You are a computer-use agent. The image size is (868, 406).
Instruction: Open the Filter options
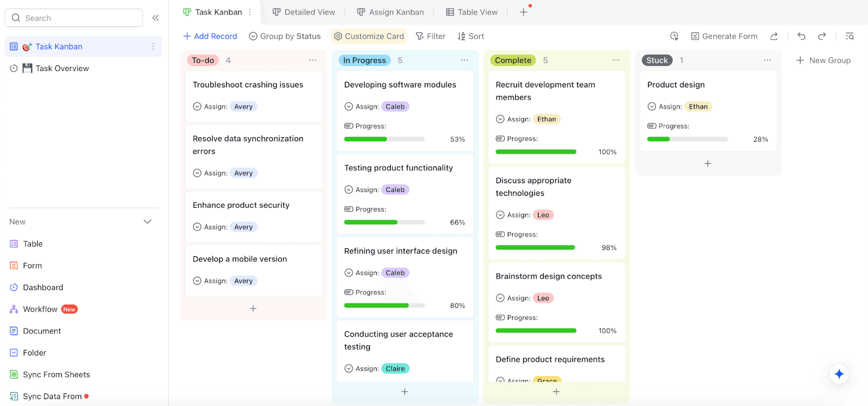click(x=431, y=36)
